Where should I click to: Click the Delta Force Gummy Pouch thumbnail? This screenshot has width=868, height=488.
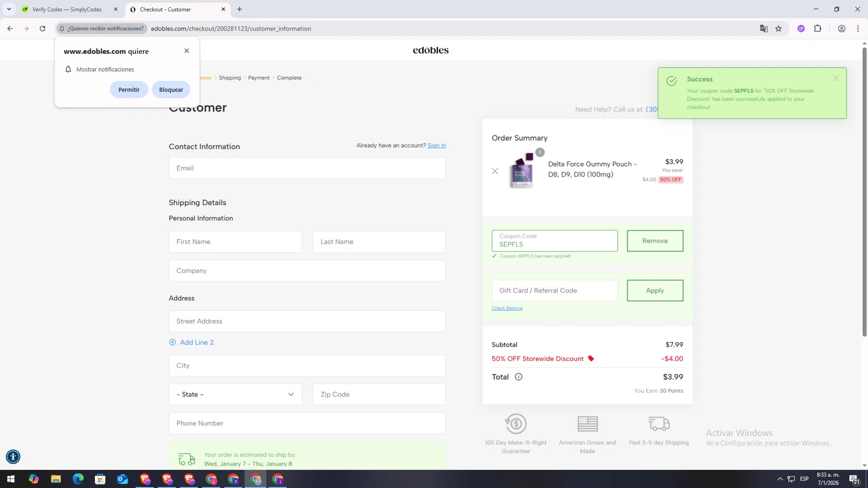(521, 171)
